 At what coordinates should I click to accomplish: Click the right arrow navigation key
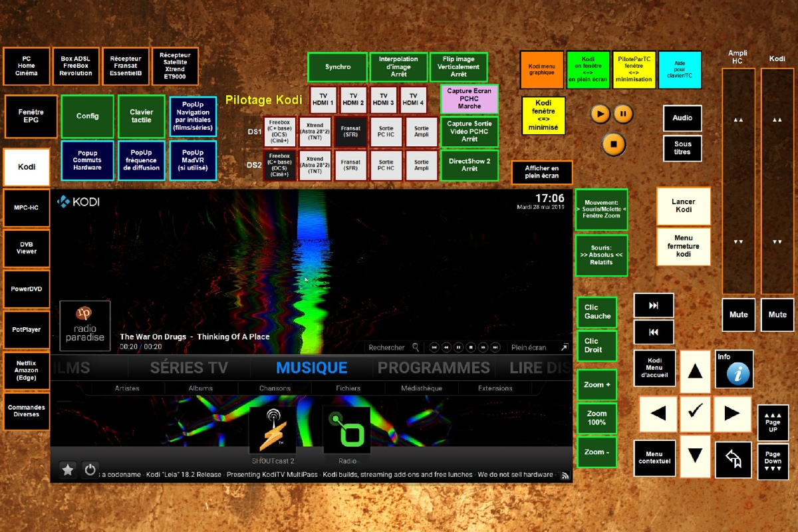[x=732, y=414]
